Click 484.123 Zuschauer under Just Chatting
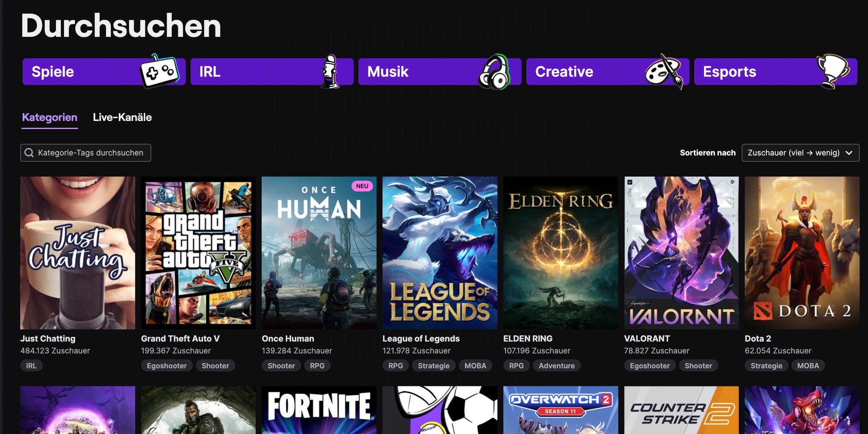 tap(55, 351)
